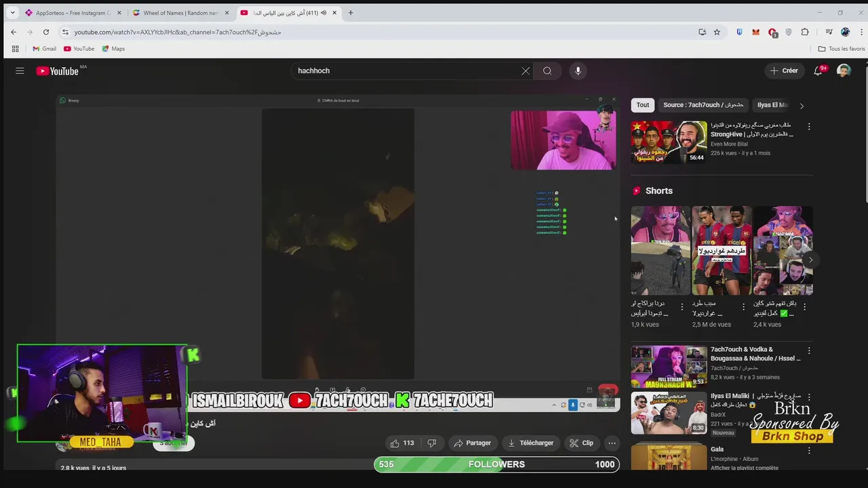The height and width of the screenshot is (488, 868).
Task: Open options for the 2,4 k vues Short
Action: click(804, 307)
